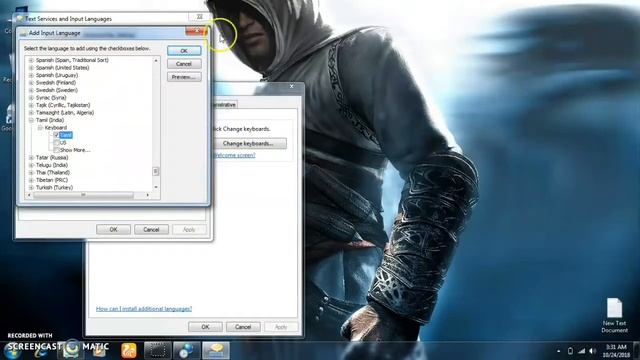
Task: Click the vertical scrollbar thumb in list
Action: point(156,171)
